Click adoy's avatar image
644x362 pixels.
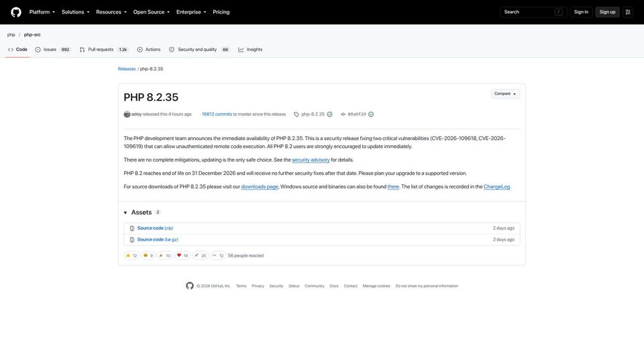[127, 114]
